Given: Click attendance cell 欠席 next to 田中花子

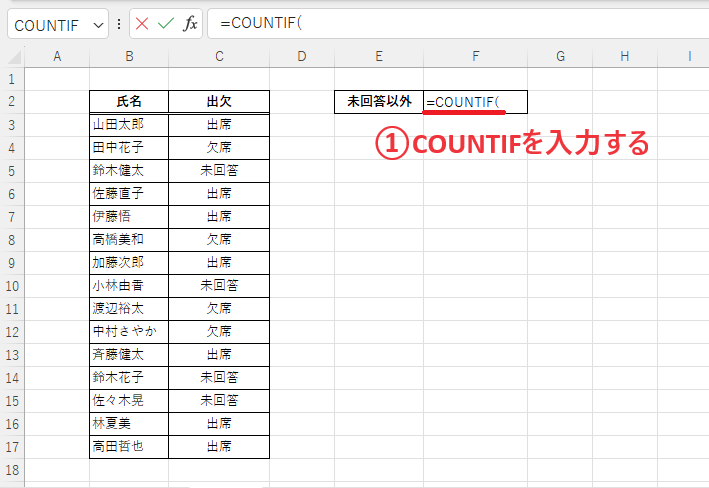Looking at the screenshot, I should [x=219, y=148].
